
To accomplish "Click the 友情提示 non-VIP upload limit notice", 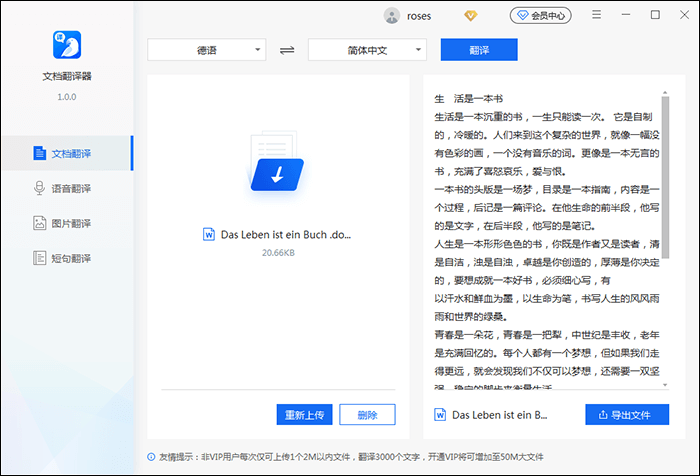I will tap(351, 457).
